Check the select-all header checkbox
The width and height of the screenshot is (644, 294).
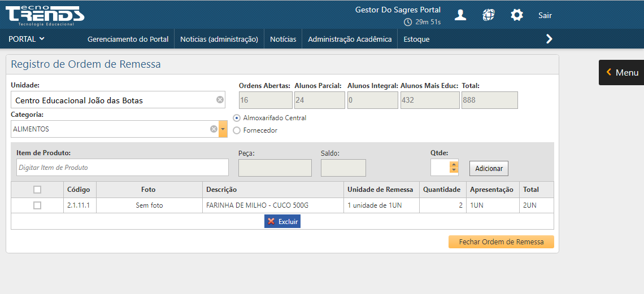37,190
